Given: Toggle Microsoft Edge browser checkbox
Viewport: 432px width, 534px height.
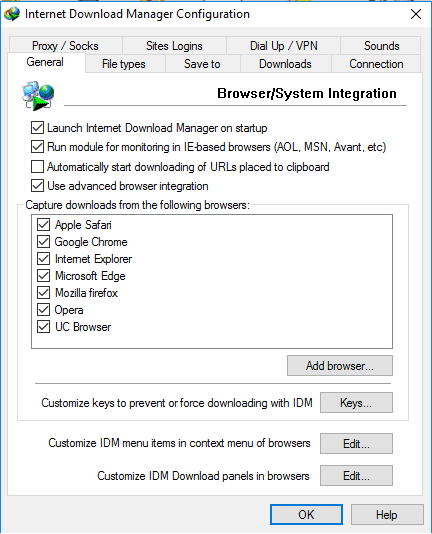Looking at the screenshot, I should tap(43, 276).
